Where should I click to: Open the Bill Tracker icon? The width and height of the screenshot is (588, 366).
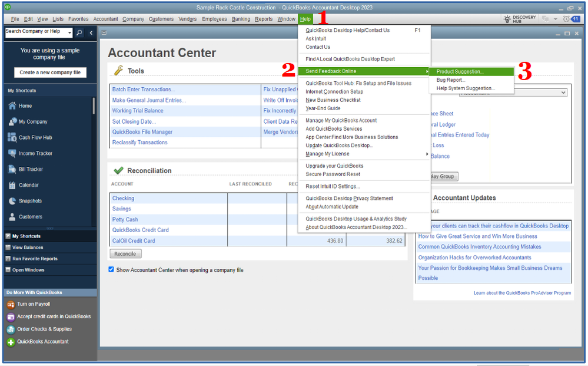(12, 169)
